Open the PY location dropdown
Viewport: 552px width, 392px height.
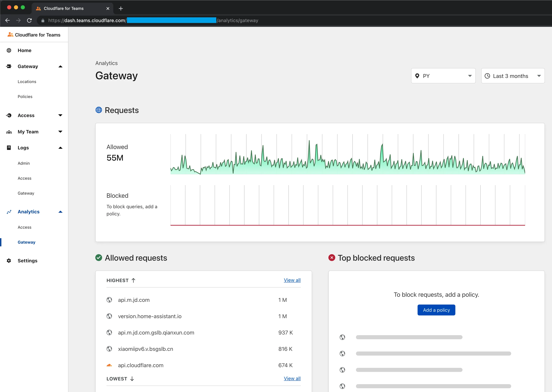point(443,76)
